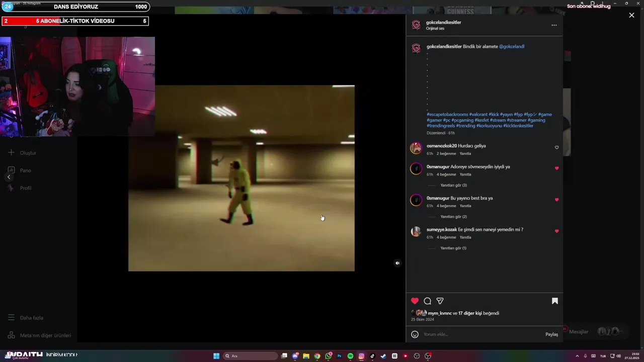
Task: Go to the previous post with the left arrow
Action: (x=9, y=177)
